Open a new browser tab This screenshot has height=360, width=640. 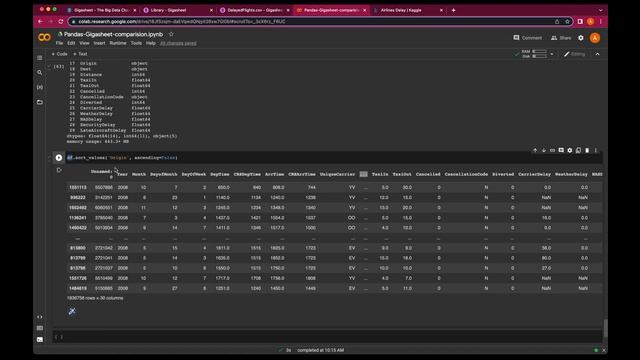(x=453, y=10)
